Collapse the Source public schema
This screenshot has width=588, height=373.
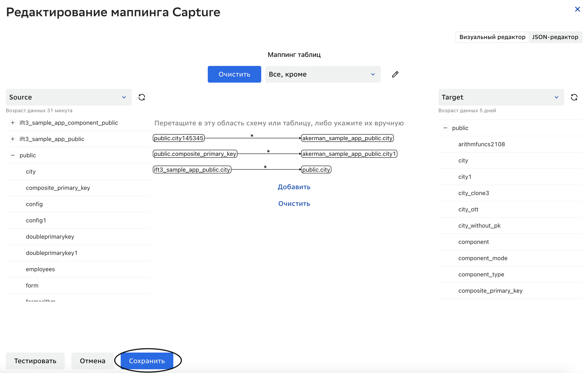coord(13,155)
